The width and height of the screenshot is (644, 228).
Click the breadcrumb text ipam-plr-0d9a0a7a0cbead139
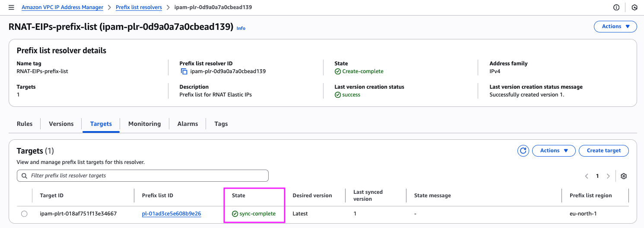tap(213, 7)
